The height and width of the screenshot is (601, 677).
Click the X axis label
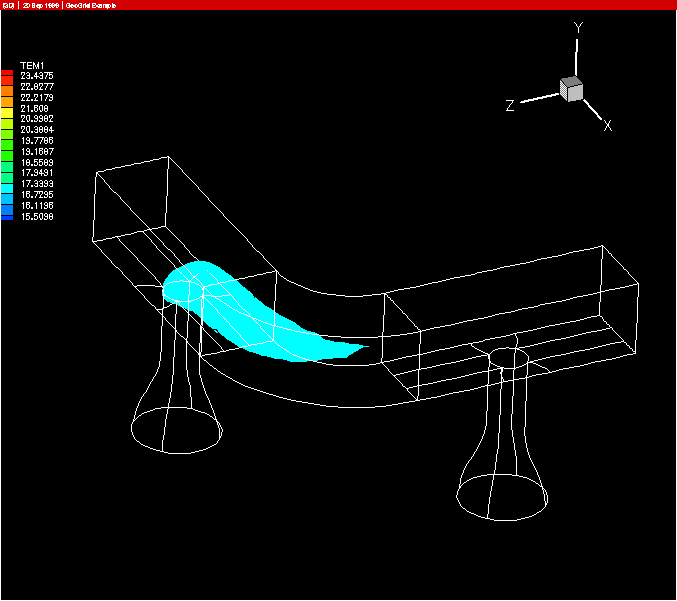click(x=607, y=126)
